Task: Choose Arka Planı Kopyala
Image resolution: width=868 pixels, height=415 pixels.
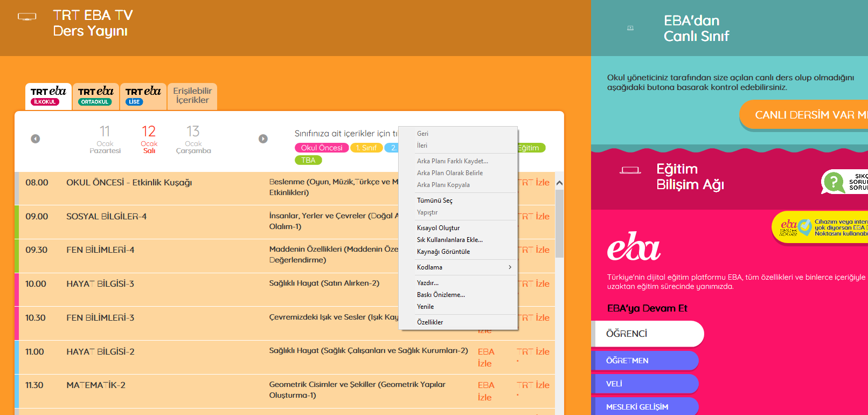Action: coord(458,185)
